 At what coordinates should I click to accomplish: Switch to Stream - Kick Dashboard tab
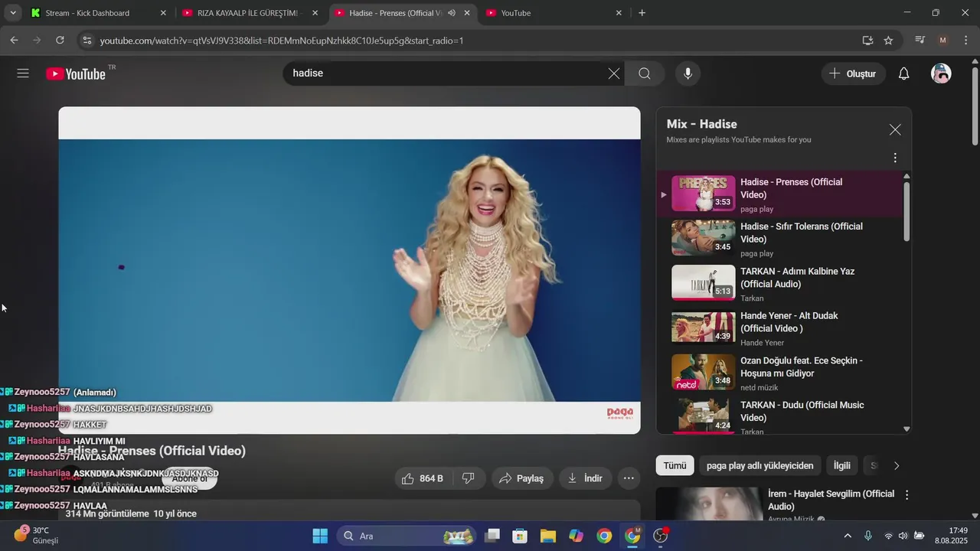click(x=98, y=13)
